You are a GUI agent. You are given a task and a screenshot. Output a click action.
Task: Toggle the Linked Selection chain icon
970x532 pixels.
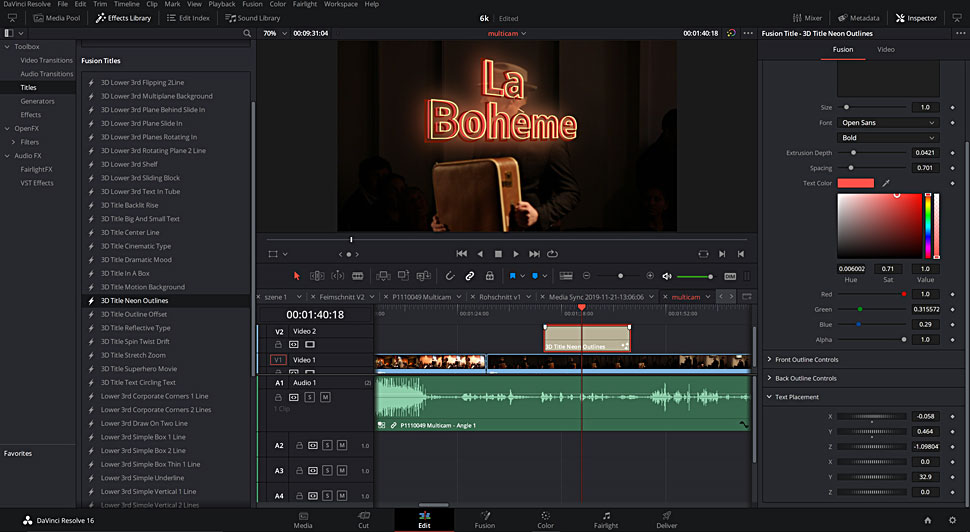coord(470,276)
